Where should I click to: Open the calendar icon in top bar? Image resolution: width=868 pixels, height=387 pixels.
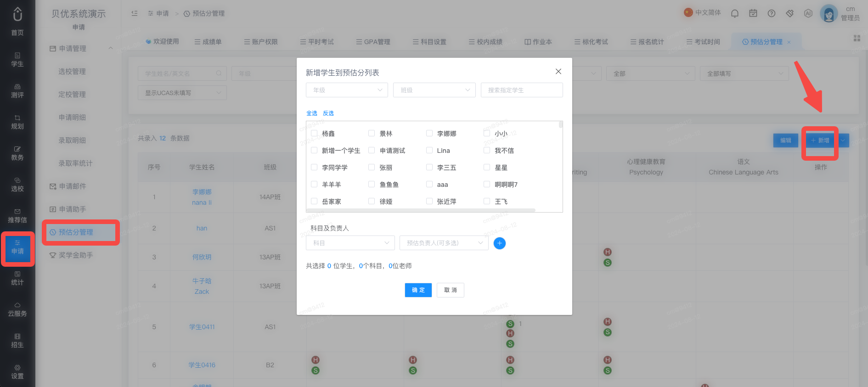tap(753, 13)
